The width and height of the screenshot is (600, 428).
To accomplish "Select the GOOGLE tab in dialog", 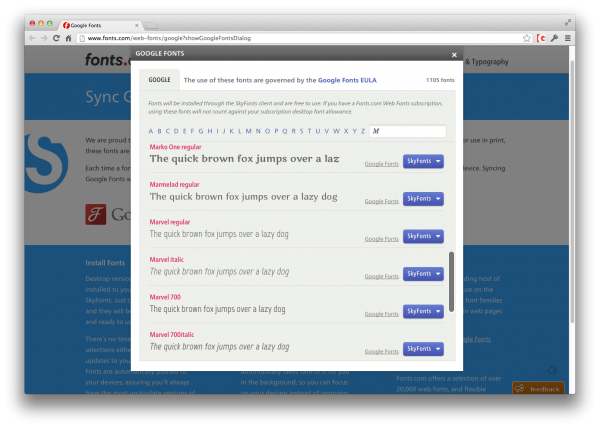I will (x=160, y=80).
